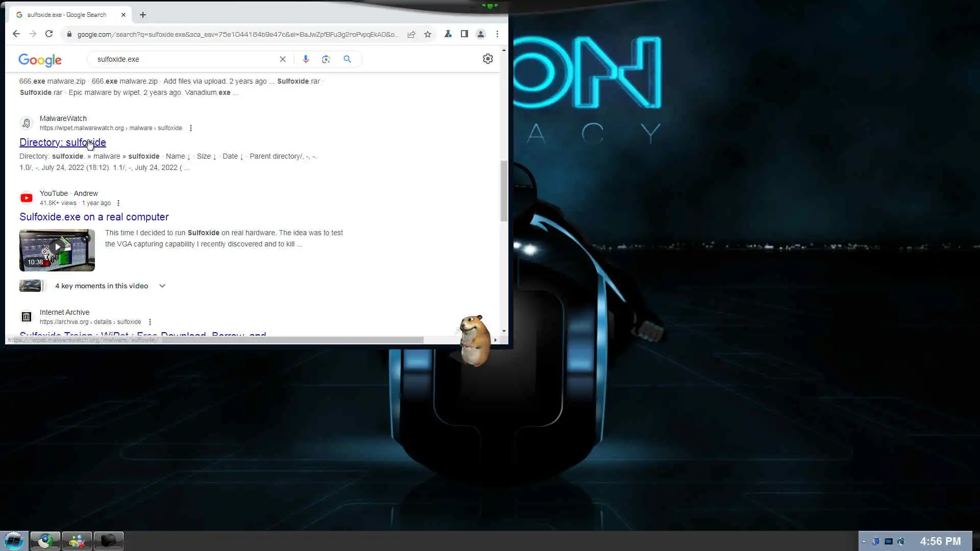This screenshot has width=980, height=551.
Task: Click the Windows Start orb button
Action: point(14,540)
